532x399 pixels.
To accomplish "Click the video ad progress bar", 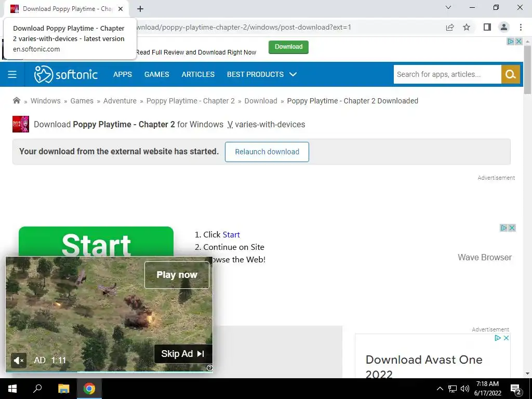I will point(109,372).
